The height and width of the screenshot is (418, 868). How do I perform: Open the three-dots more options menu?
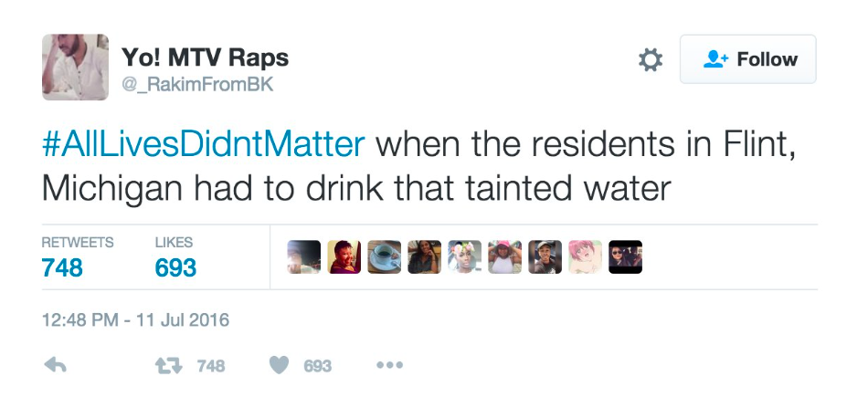[390, 365]
